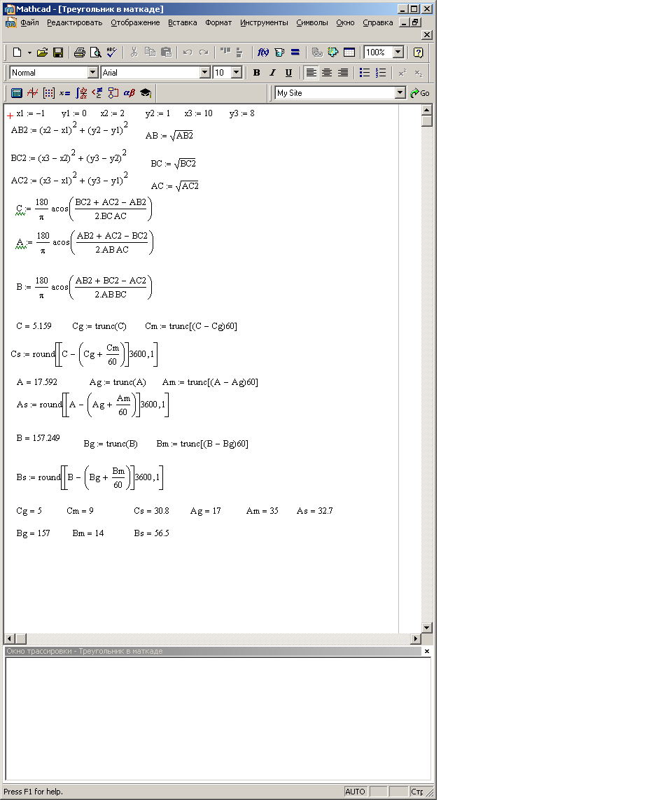Open the New document template dropdown arrow
This screenshot has height=800, width=672.
[x=29, y=52]
